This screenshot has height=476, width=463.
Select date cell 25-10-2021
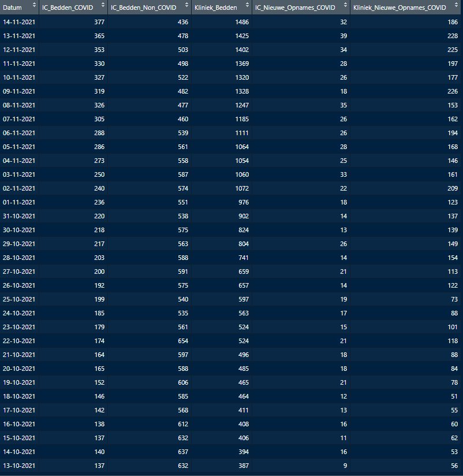coord(19,299)
